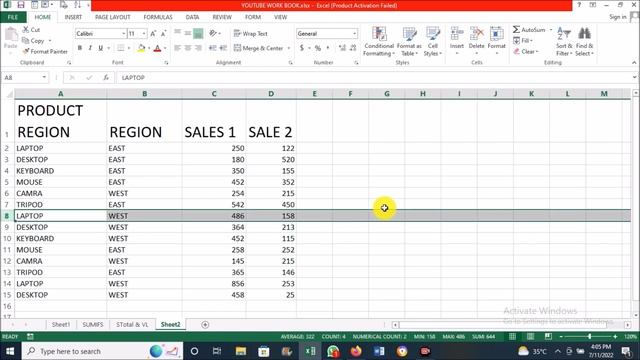
Task: Toggle Middle Align vertical alignment
Action: 188,33
